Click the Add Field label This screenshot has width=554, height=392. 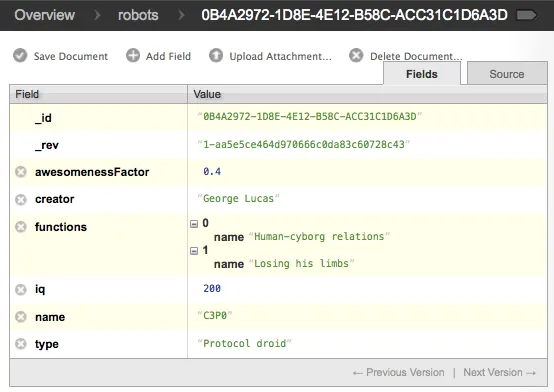[x=168, y=56]
